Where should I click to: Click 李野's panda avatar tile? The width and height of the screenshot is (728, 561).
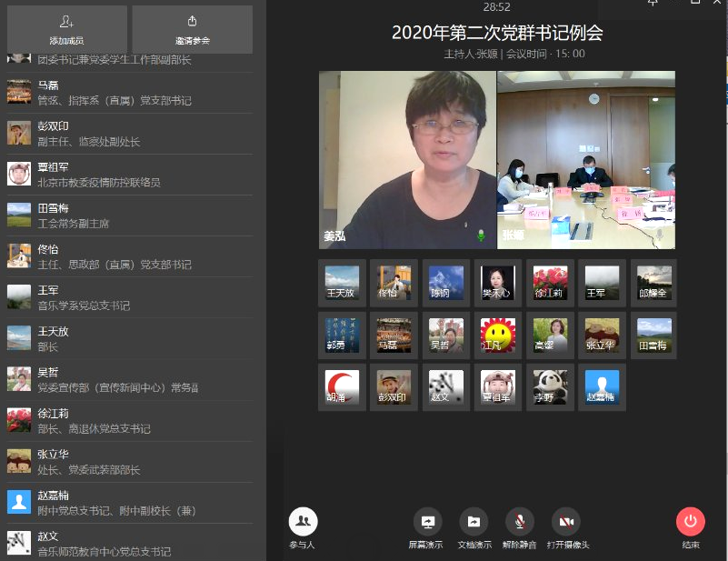coord(550,387)
